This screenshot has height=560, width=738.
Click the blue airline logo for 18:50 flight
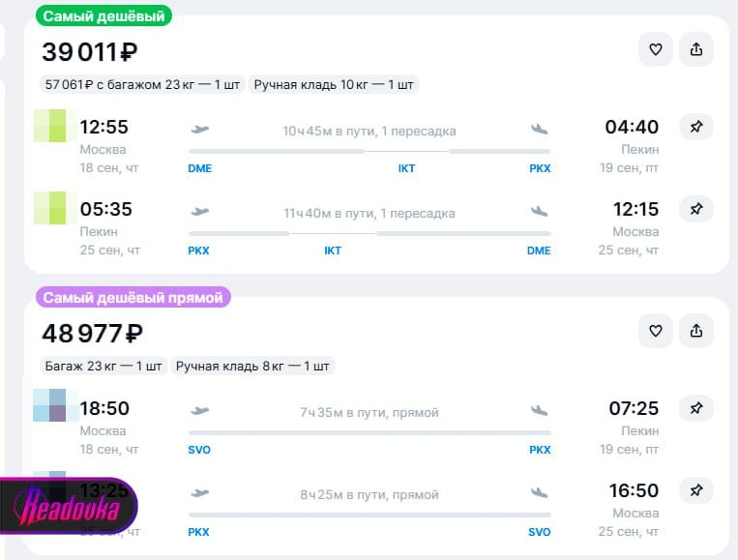55,405
